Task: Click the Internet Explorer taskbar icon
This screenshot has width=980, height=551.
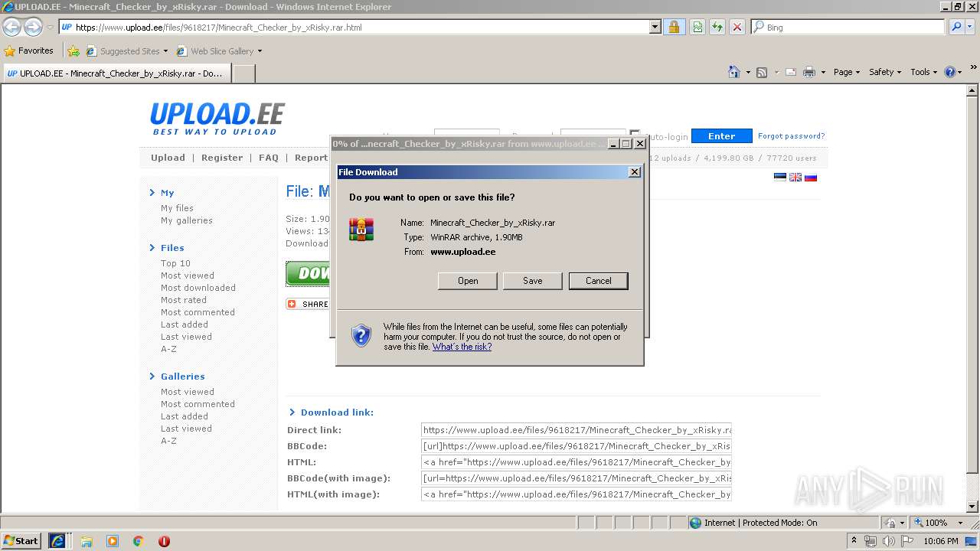Action: [x=57, y=541]
